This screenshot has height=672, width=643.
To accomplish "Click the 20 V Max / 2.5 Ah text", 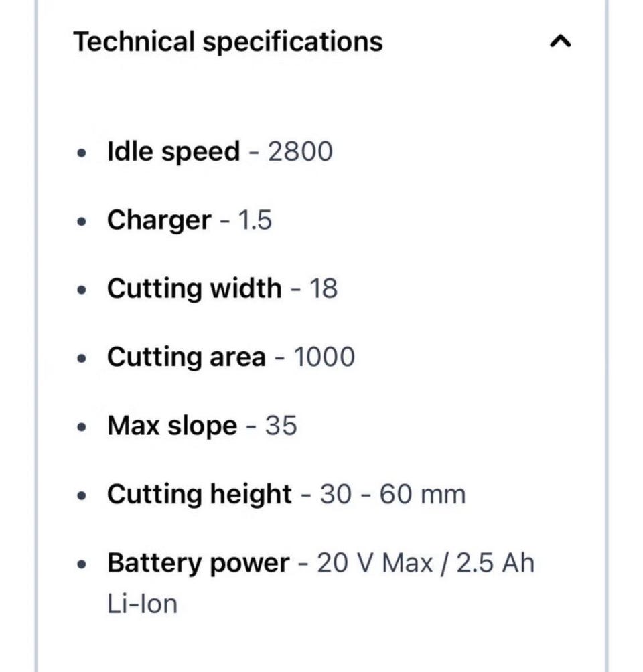I will 426,563.
